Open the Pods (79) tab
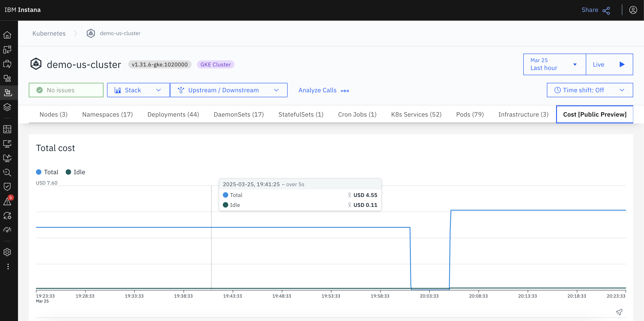Image resolution: width=644 pixels, height=321 pixels. click(470, 114)
